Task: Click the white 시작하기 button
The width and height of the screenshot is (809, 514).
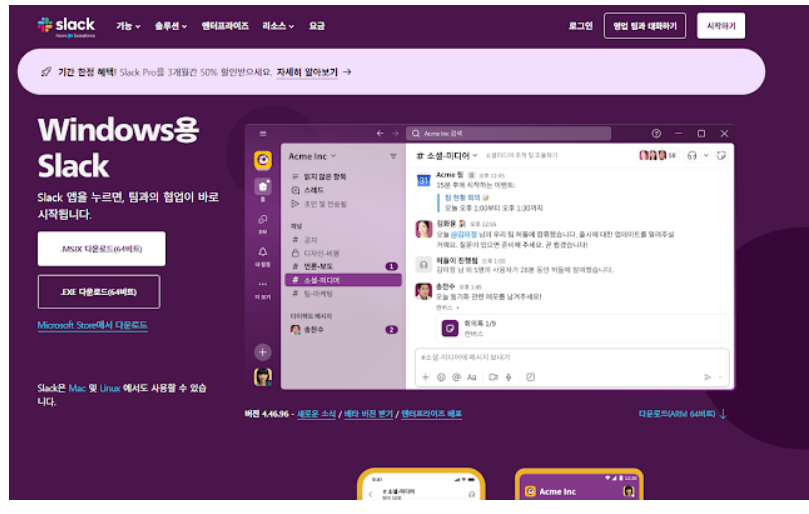Action: (x=721, y=26)
